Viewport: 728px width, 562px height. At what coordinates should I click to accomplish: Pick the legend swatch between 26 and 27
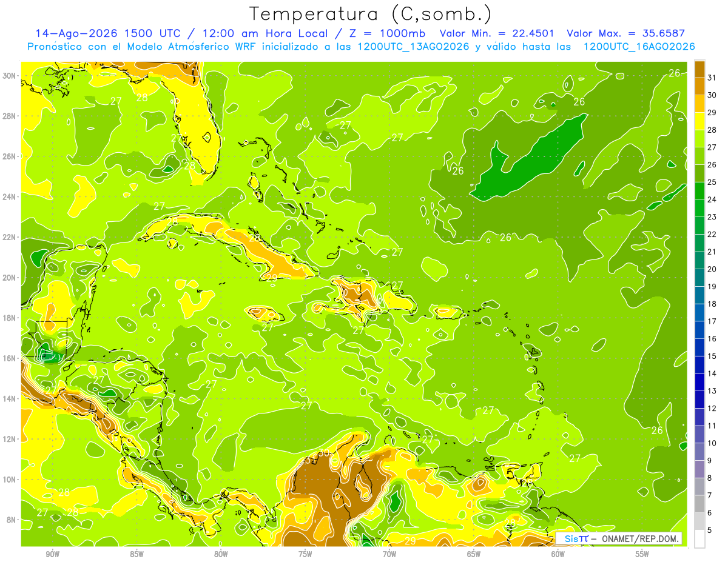[x=699, y=156]
